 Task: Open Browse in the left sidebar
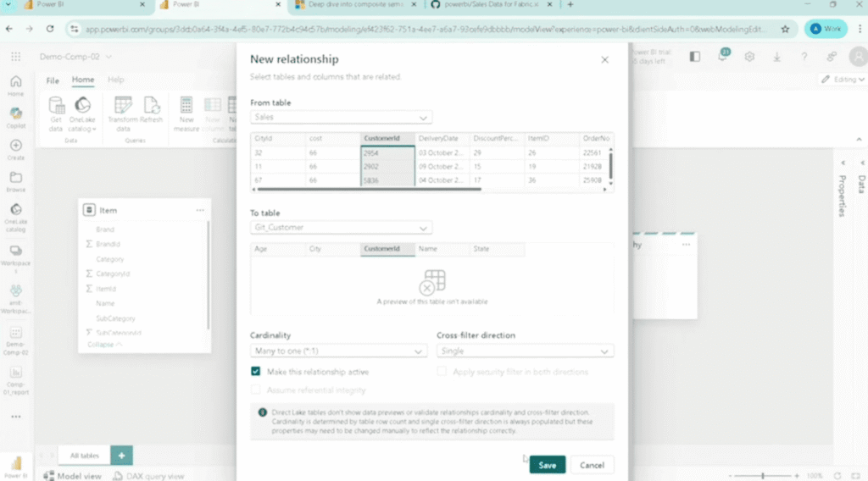pos(15,182)
